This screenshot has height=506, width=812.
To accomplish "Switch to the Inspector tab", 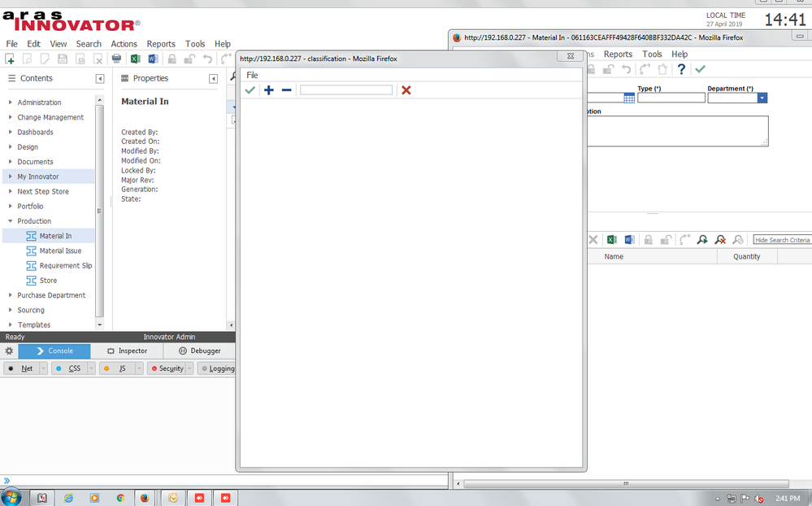I will coord(127,351).
